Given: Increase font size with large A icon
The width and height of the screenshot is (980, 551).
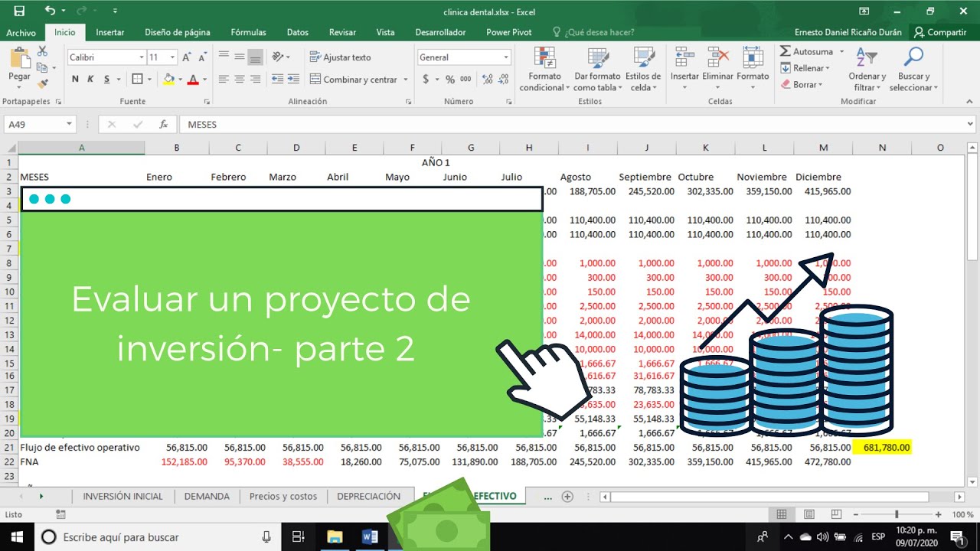Looking at the screenshot, I should (x=187, y=57).
